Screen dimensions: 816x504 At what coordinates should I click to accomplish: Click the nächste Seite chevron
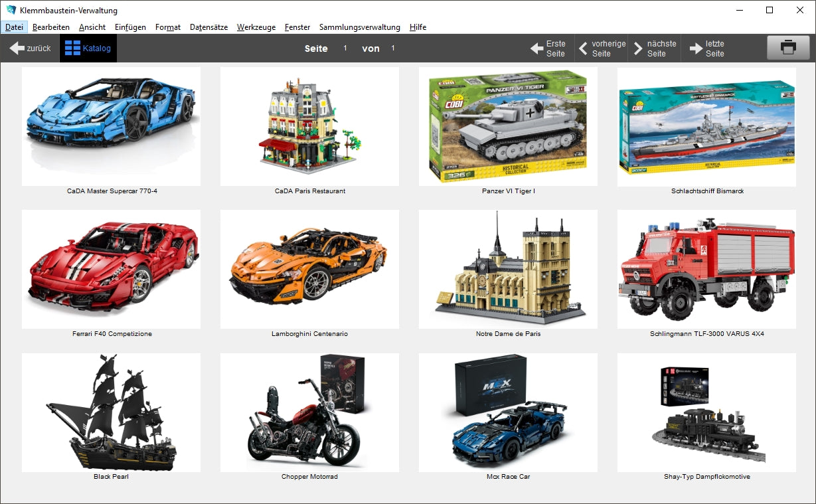tap(638, 48)
